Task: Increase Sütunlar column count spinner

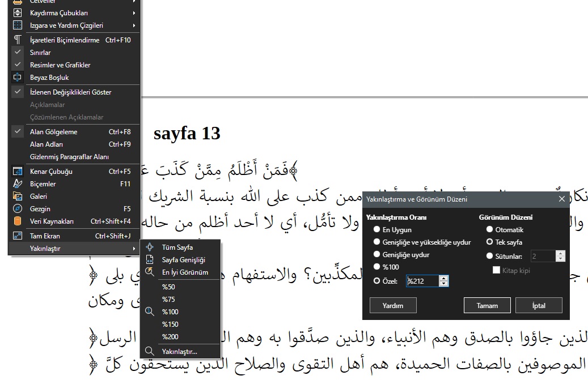Action: (560, 254)
